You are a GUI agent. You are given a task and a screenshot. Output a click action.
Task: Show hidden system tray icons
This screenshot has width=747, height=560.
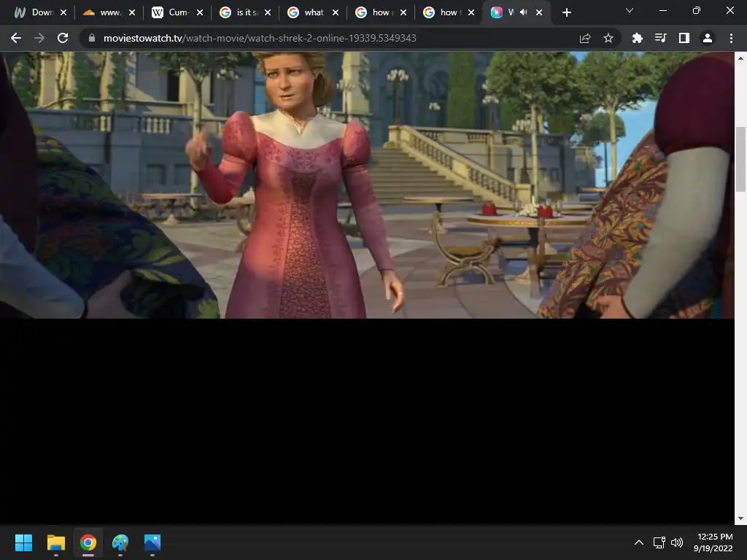pos(639,542)
